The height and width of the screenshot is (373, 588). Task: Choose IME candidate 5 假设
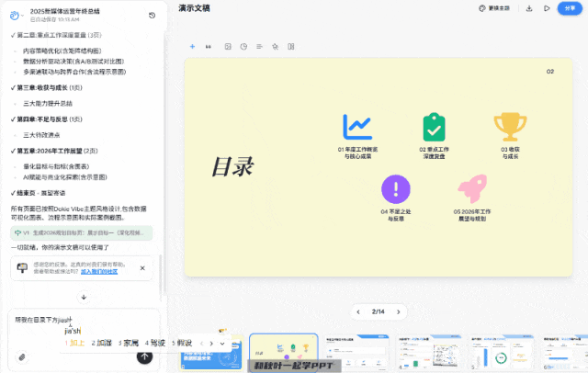182,343
